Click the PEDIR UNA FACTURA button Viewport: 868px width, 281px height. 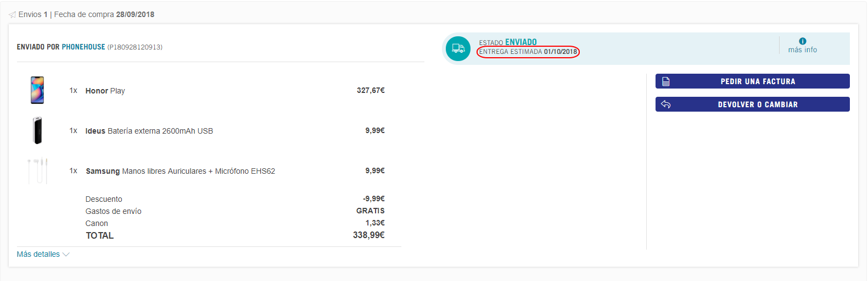tap(753, 81)
